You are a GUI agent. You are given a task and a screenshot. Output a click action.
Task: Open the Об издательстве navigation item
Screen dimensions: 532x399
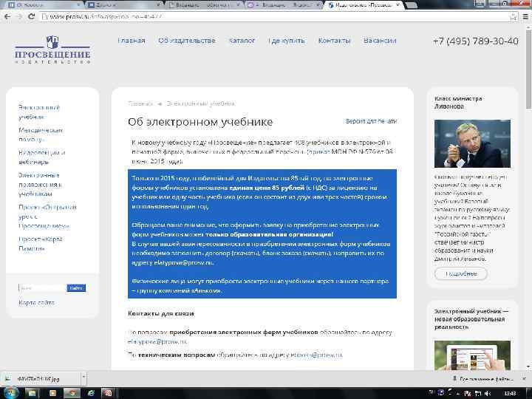[187, 41]
